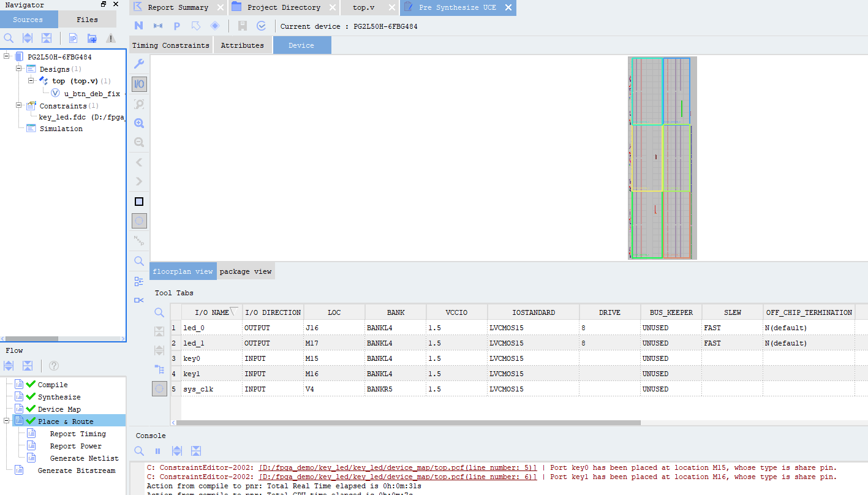
Task: Click the IP catalog icon in Navigator
Action: coord(73,38)
